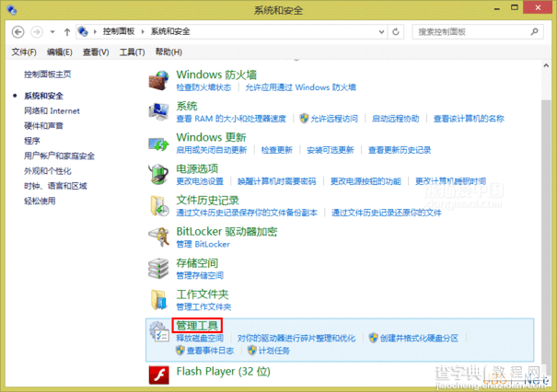This screenshot has width=557, height=392.
Task: Go up one level arrow
Action: [67, 32]
